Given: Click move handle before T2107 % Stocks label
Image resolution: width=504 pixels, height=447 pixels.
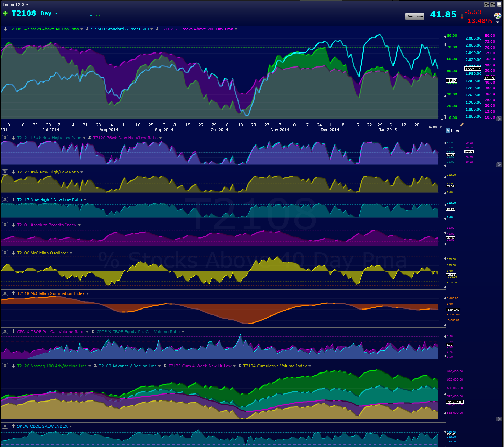Looking at the screenshot, I should (x=157, y=29).
